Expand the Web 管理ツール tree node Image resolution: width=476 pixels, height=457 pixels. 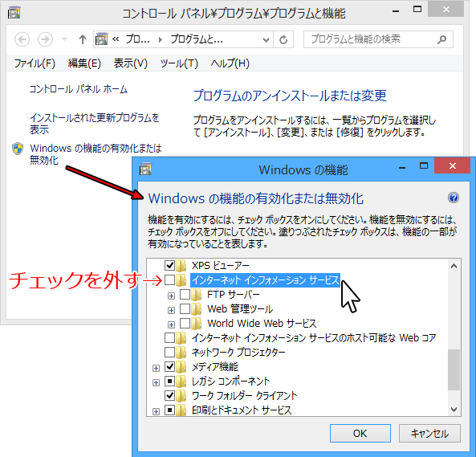171,310
